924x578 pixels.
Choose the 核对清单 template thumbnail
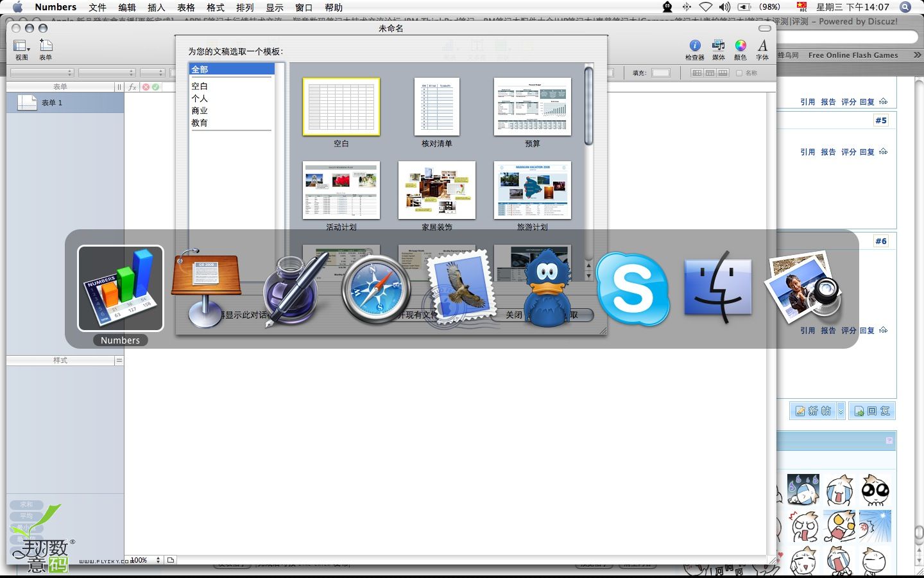click(437, 107)
